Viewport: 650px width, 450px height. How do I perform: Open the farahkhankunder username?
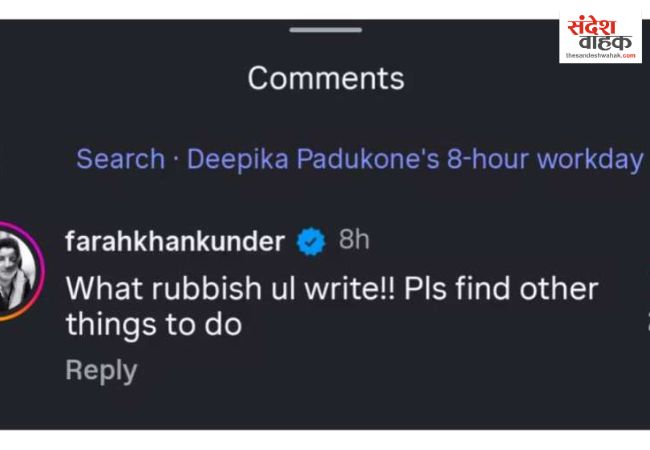(175, 241)
